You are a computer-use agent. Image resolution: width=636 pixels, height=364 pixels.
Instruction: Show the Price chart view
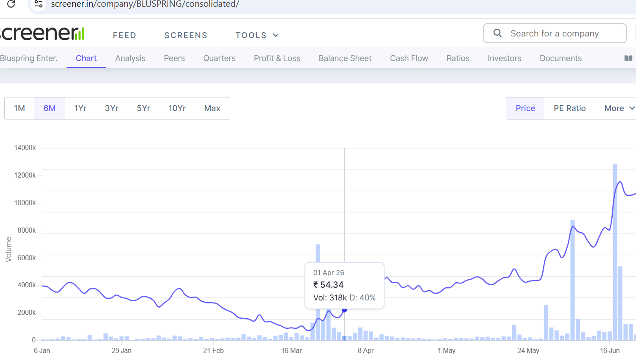pyautogui.click(x=525, y=108)
